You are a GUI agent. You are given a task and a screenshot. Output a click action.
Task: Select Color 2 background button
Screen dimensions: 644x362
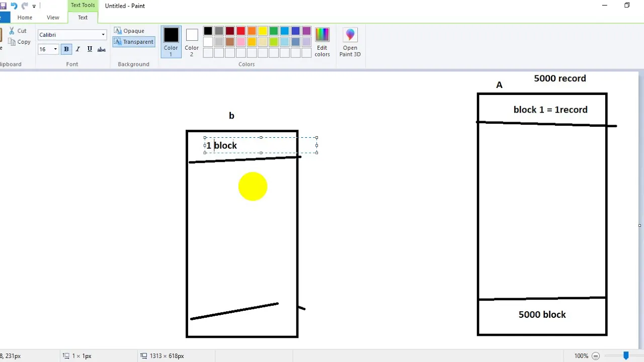coord(192,42)
